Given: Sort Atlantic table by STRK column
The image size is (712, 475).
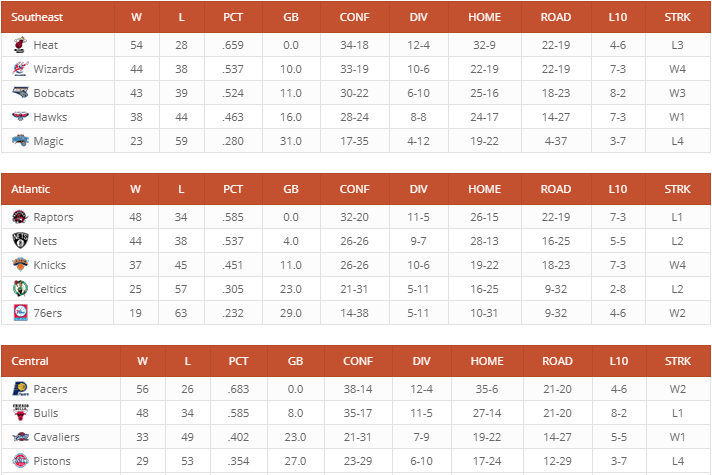Looking at the screenshot, I should [677, 189].
